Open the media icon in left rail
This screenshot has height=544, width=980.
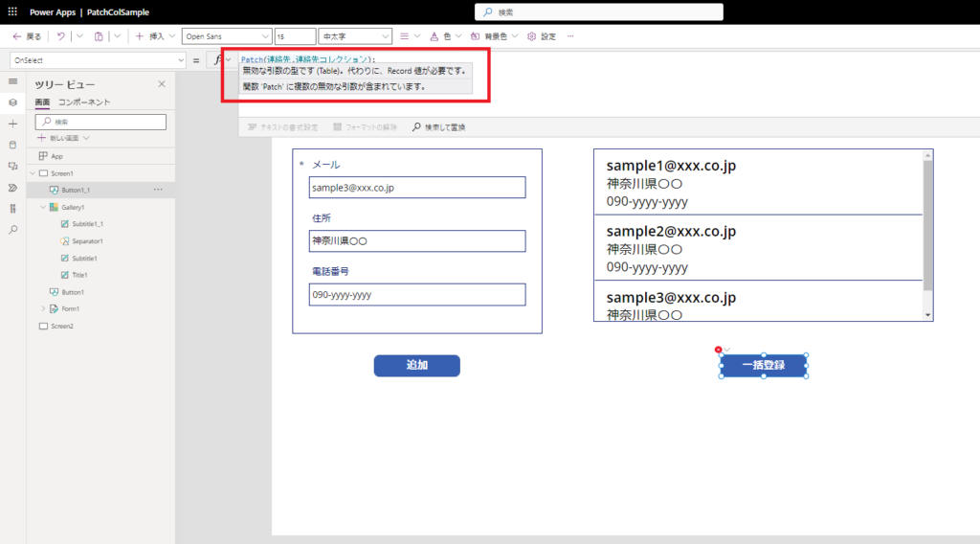click(12, 167)
